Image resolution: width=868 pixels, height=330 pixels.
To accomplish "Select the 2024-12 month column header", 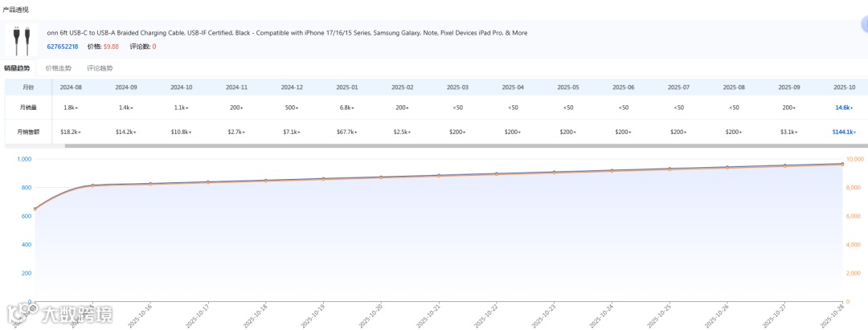I will point(292,88).
